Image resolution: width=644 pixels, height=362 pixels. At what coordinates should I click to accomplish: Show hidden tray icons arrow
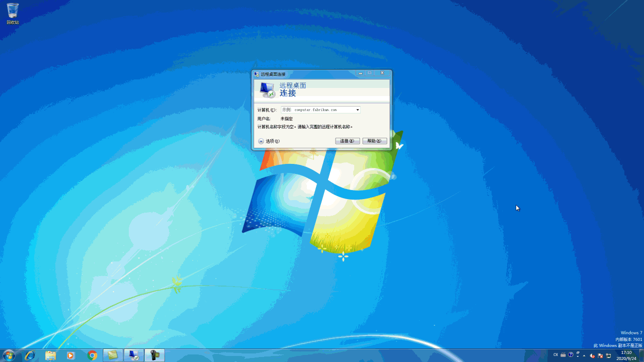point(584,355)
